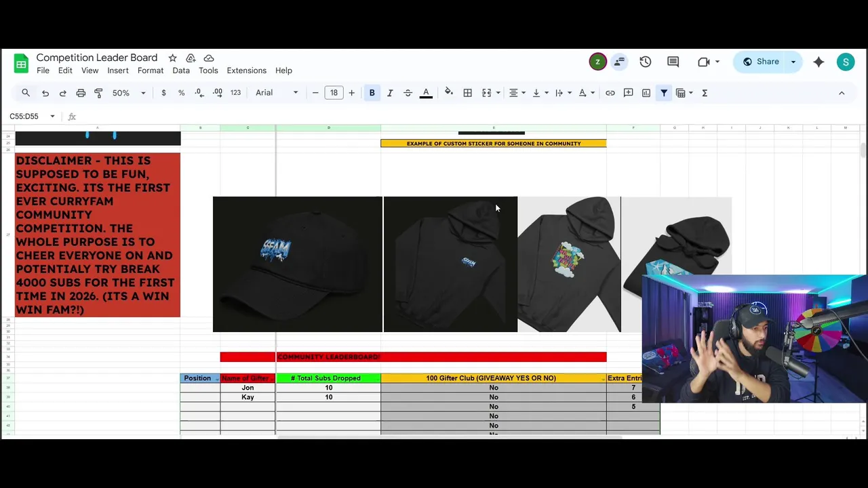The width and height of the screenshot is (868, 488).
Task: Open the Gemini sparkle icon
Action: point(818,62)
